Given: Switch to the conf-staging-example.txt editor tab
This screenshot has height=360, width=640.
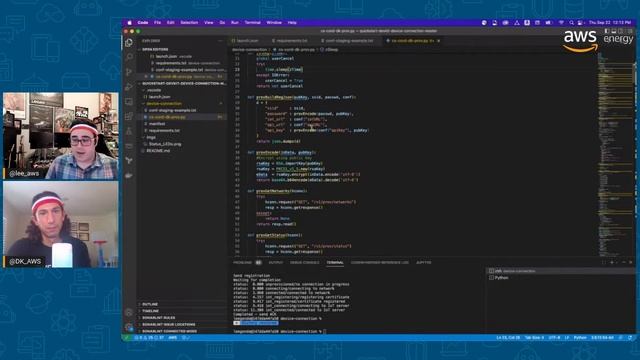Looking at the screenshot, I should tap(349, 41).
